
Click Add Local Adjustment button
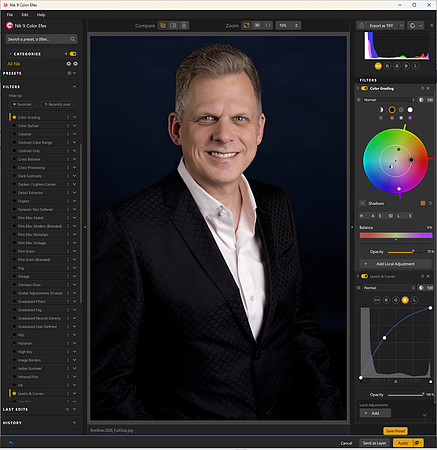click(395, 264)
